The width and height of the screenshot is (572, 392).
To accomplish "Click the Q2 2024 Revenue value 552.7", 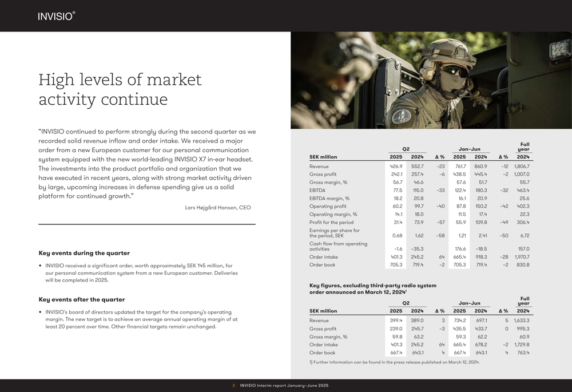I will (x=418, y=166).
